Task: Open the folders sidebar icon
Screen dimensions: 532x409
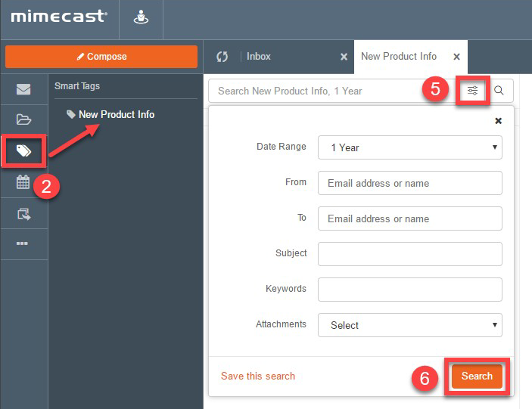Action: pyautogui.click(x=23, y=119)
